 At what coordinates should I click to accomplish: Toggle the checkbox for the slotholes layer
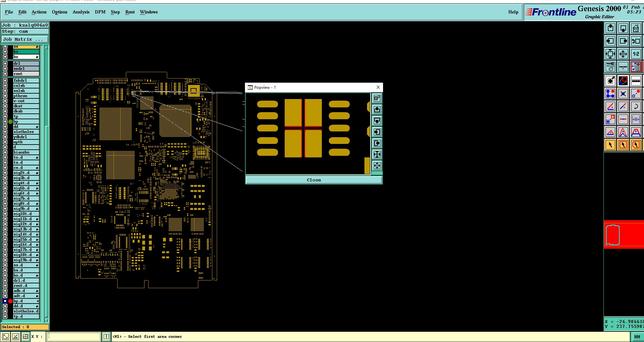pyautogui.click(x=5, y=132)
